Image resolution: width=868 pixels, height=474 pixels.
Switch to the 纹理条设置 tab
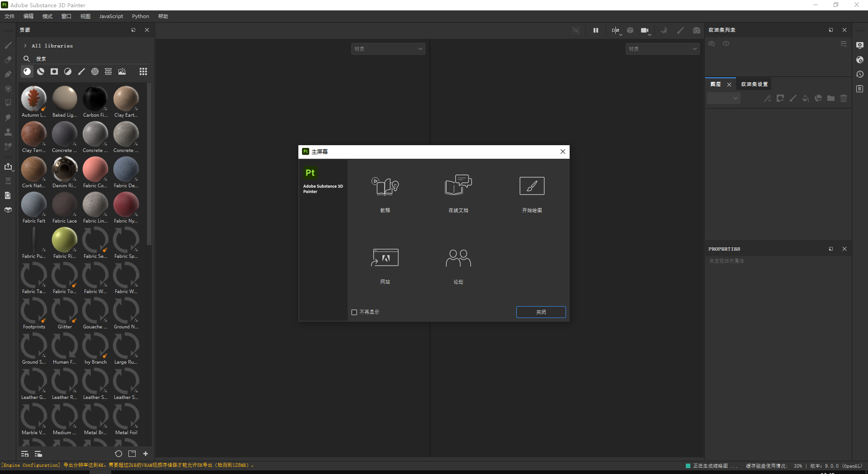pos(754,84)
